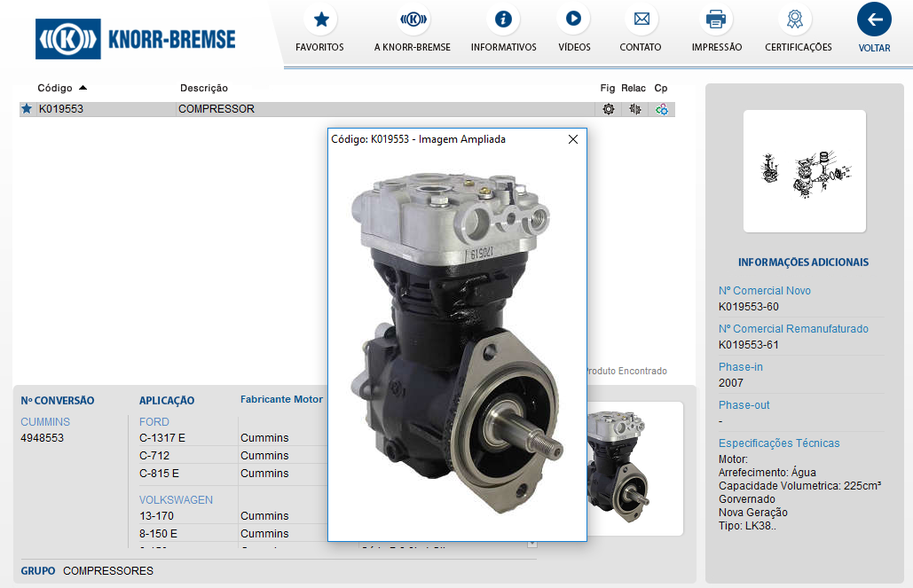Image resolution: width=913 pixels, height=588 pixels.
Task: Open the Informativos info icon
Action: pyautogui.click(x=503, y=20)
